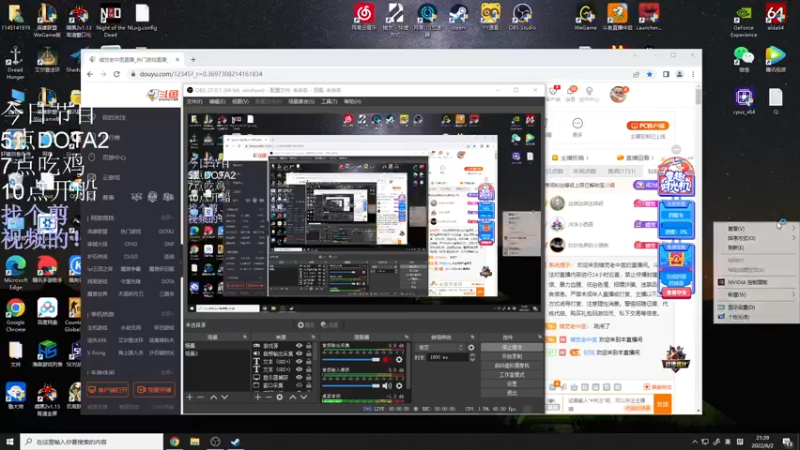Toggle eye icon of second 文本 (GDI+) source
The width and height of the screenshot is (800, 450).
299,369
